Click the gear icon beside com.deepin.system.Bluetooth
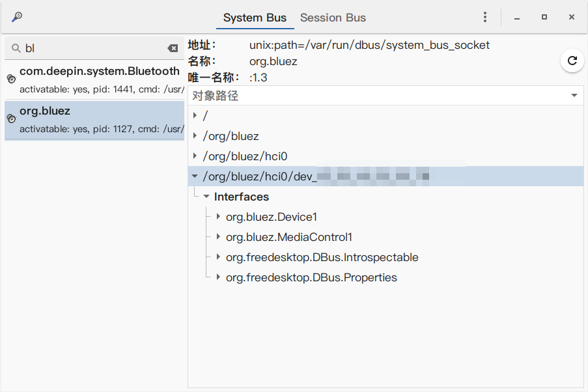This screenshot has height=392, width=588. [x=11, y=79]
